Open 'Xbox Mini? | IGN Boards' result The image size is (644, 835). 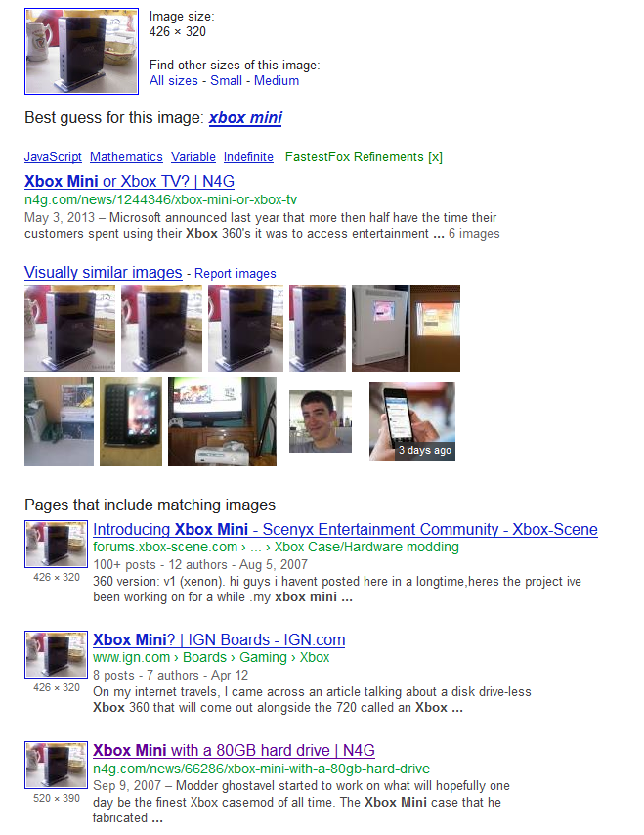tap(219, 639)
